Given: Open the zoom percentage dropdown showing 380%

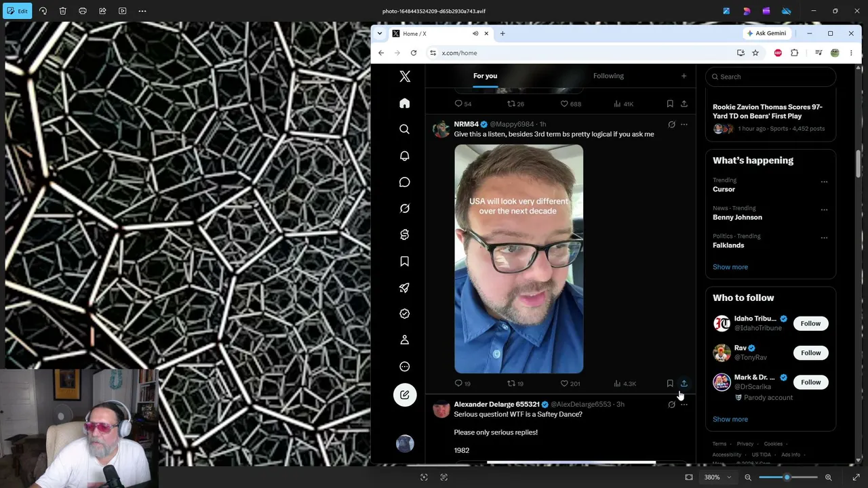Looking at the screenshot, I should (x=717, y=477).
